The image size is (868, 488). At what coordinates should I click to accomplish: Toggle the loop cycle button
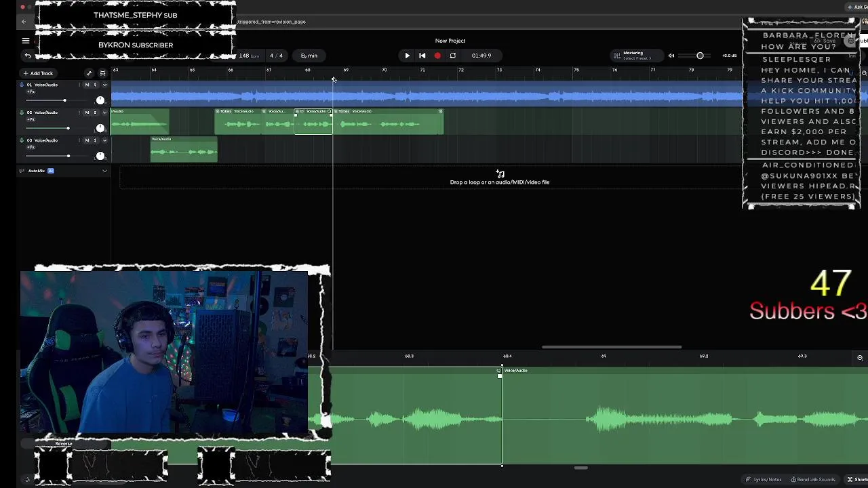[x=452, y=56]
